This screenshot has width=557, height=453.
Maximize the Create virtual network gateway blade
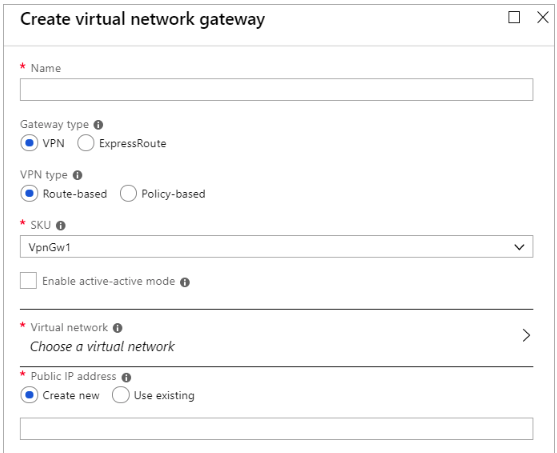[514, 17]
